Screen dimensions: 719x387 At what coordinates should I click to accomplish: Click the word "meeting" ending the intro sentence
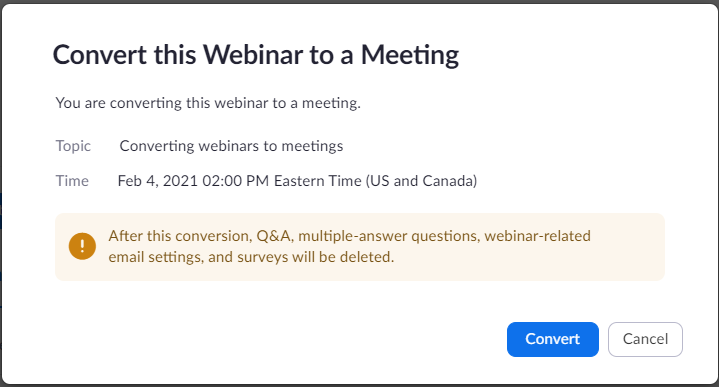(x=331, y=103)
